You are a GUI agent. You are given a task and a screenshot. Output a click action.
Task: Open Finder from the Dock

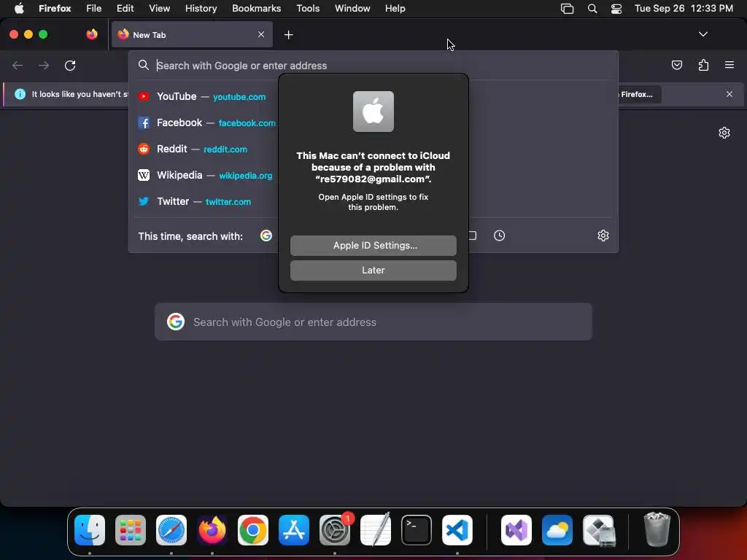click(90, 530)
